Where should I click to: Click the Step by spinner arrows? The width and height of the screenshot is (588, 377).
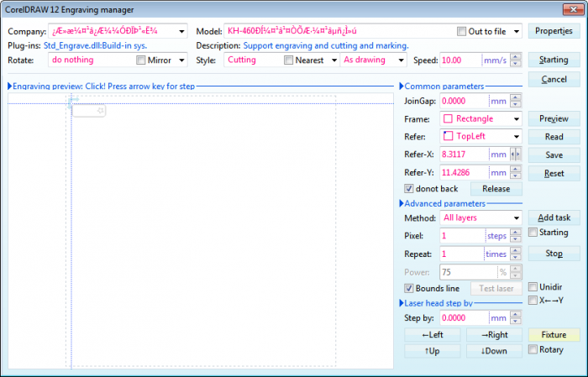[x=516, y=317]
